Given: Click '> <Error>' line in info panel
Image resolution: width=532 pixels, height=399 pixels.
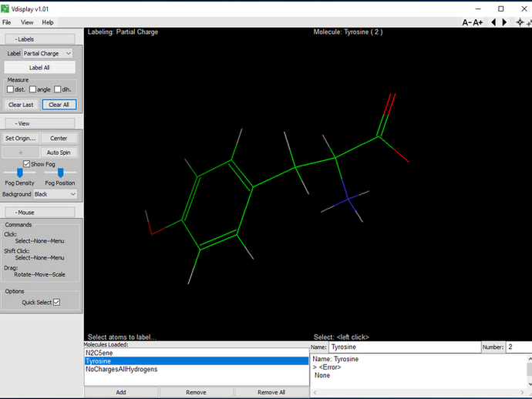Looking at the screenshot, I should (327, 367).
